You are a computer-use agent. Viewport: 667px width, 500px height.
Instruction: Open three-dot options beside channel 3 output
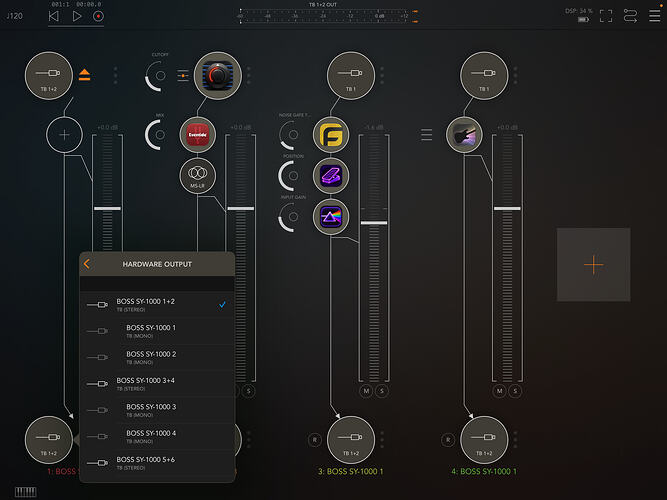click(382, 440)
